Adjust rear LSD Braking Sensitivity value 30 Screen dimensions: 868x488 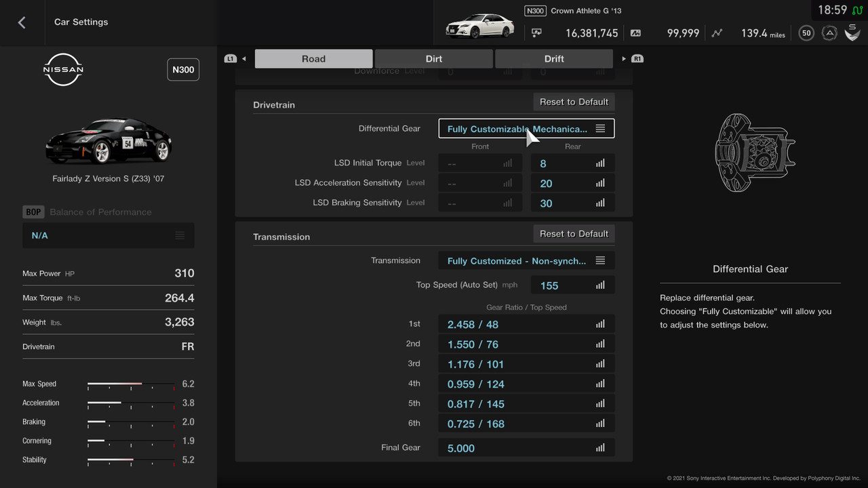[573, 203]
